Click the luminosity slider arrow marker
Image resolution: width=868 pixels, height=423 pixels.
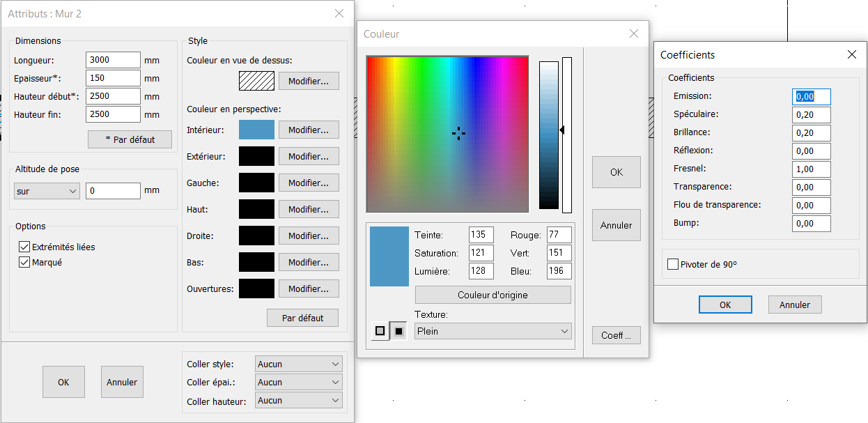561,130
